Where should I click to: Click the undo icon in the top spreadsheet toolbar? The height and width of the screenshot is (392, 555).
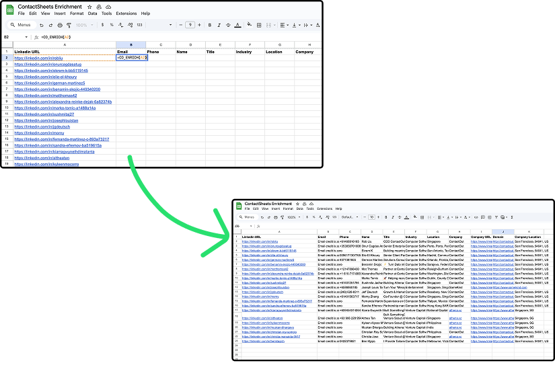click(x=42, y=25)
